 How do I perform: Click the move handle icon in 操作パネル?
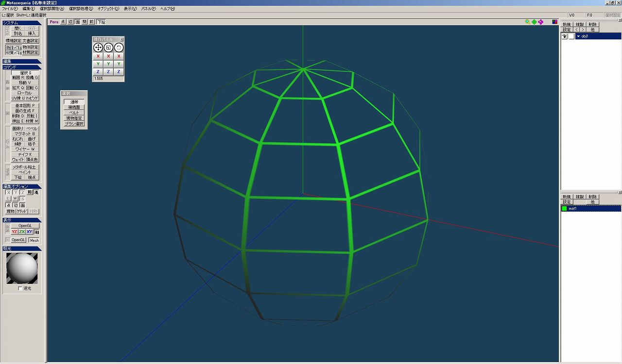(x=98, y=48)
